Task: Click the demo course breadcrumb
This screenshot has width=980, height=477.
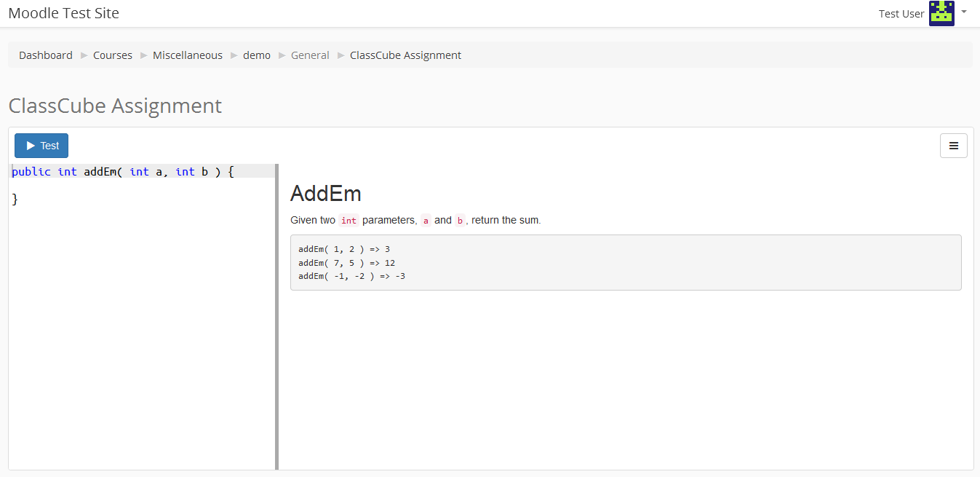Action: 257,55
